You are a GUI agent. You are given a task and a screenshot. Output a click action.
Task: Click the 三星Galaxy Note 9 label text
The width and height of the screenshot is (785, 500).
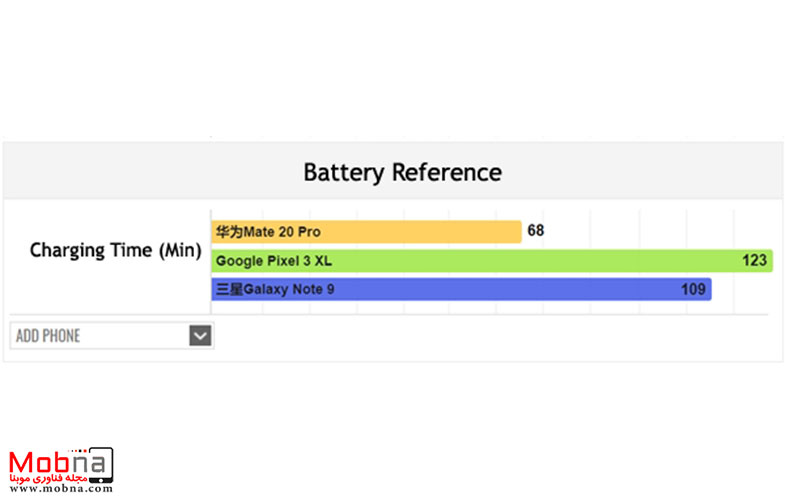coord(274,290)
